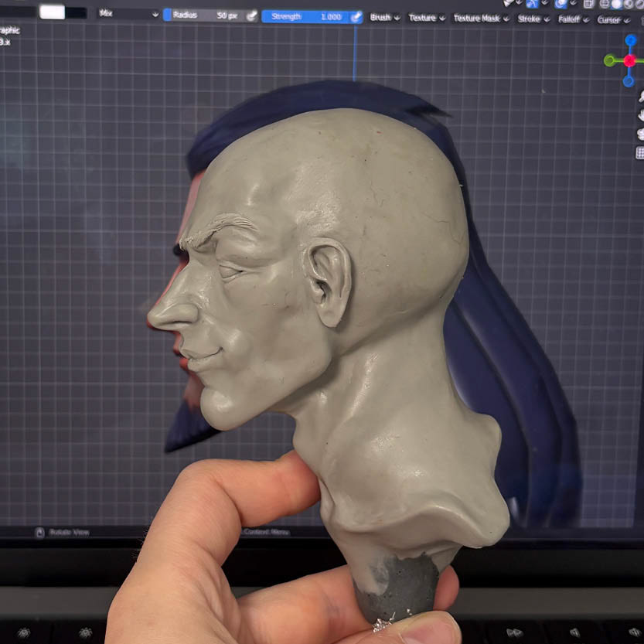Click the Rotate View status label
The width and height of the screenshot is (644, 644).
(69, 533)
